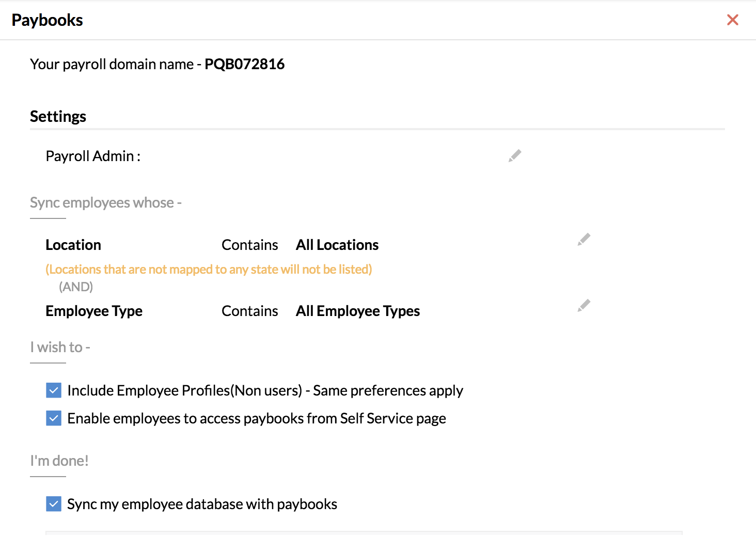Click the Settings section heading
756x536 pixels.
click(x=58, y=117)
